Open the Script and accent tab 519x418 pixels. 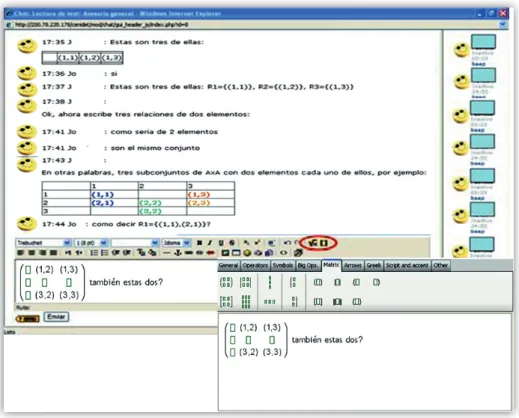[407, 266]
